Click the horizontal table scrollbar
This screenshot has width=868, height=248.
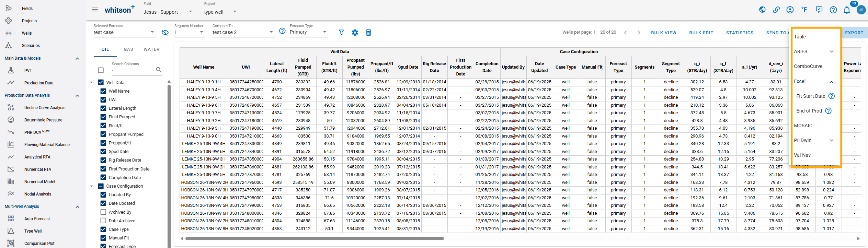[x=315, y=238]
